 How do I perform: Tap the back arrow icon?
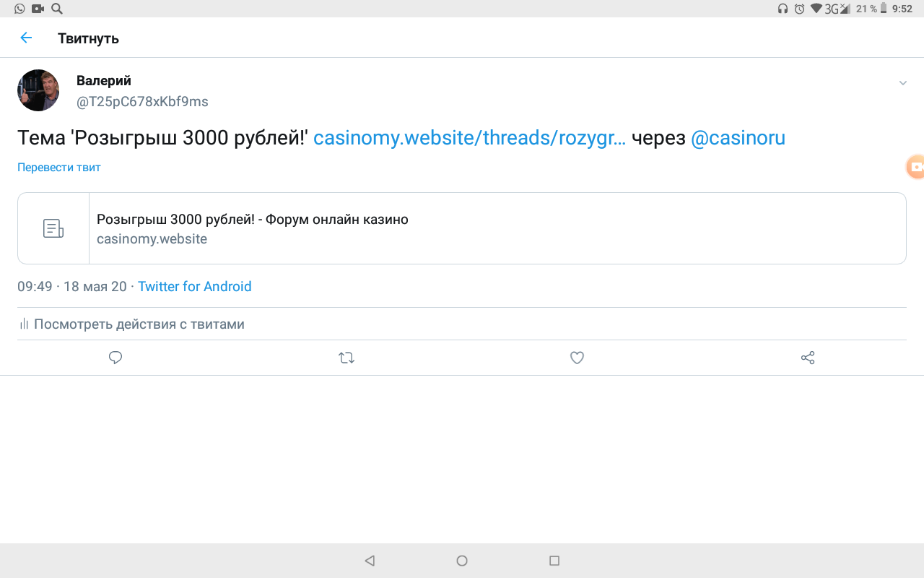pyautogui.click(x=26, y=38)
